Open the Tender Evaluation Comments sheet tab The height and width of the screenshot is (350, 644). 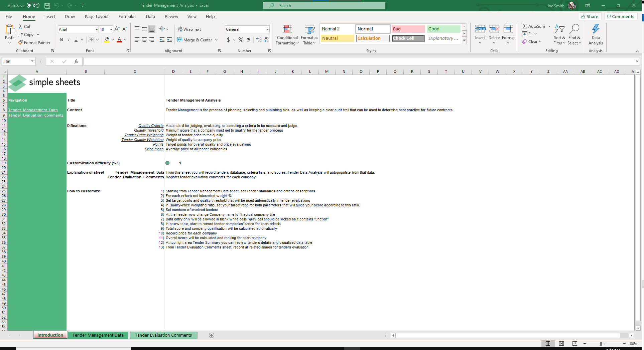(x=163, y=335)
